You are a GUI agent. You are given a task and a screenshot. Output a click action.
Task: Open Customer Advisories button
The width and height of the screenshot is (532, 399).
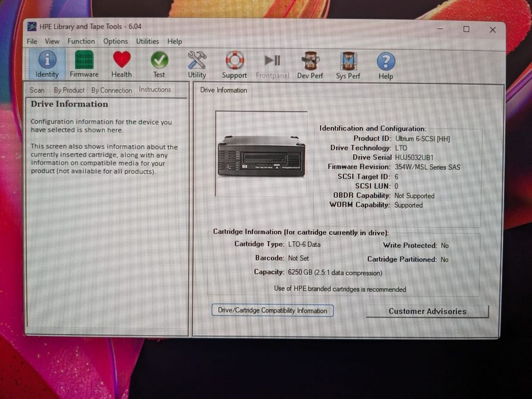click(x=428, y=311)
